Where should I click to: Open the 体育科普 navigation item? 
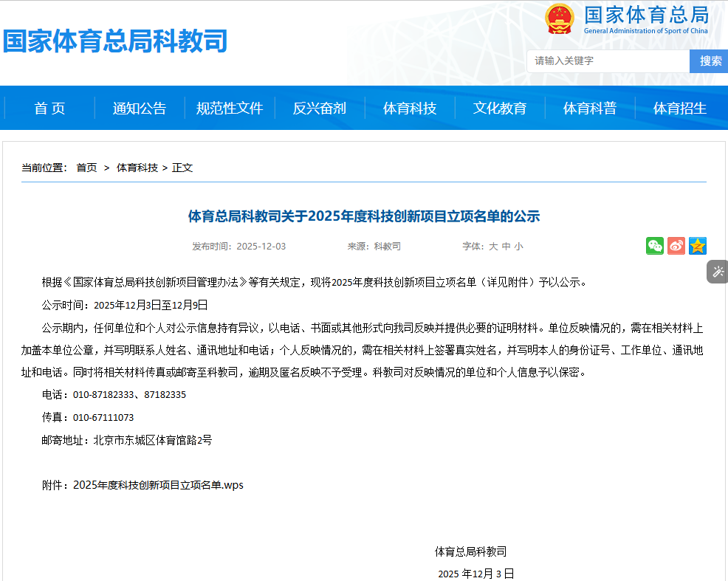click(590, 109)
